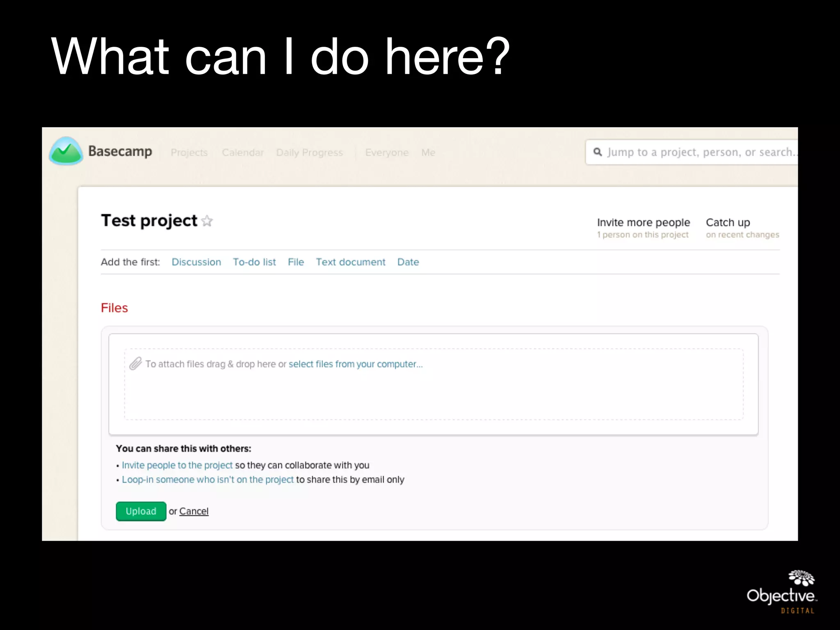
Task: Click Catch up on recent changes
Action: click(x=742, y=228)
